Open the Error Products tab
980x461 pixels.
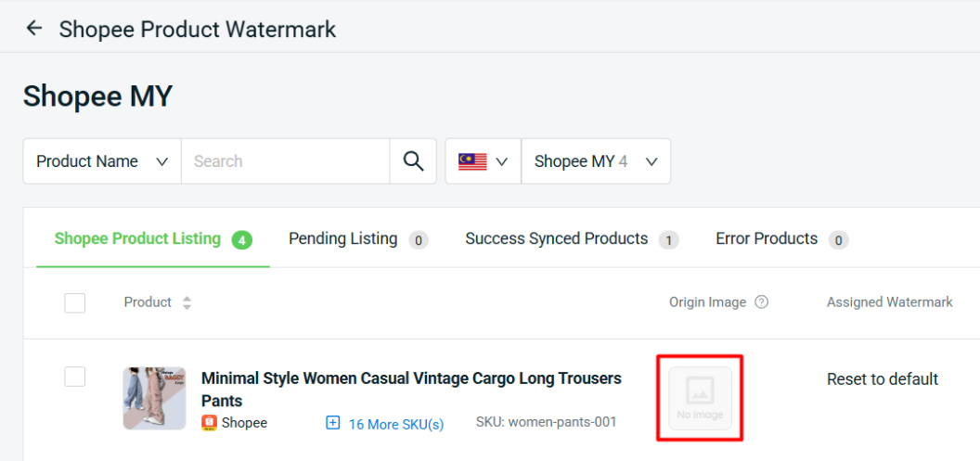782,239
